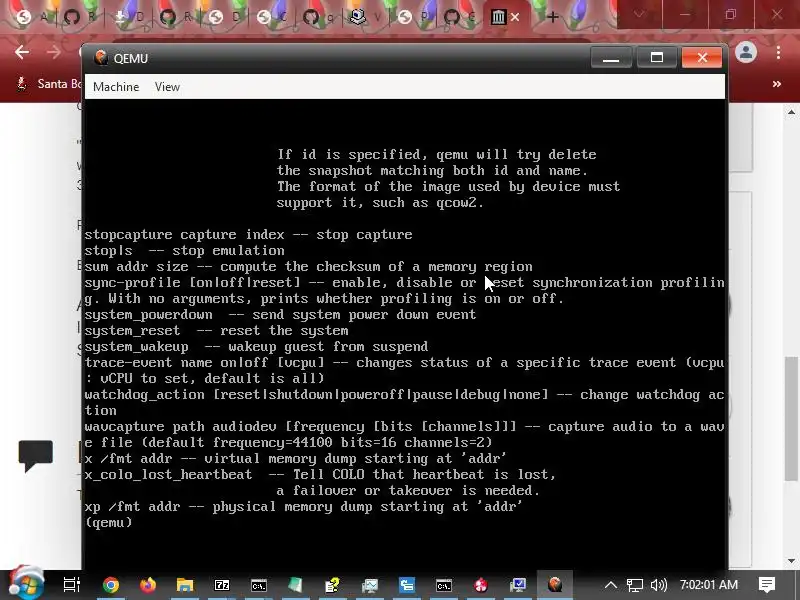Go back in Chrome
The image size is (800, 600).
21,52
